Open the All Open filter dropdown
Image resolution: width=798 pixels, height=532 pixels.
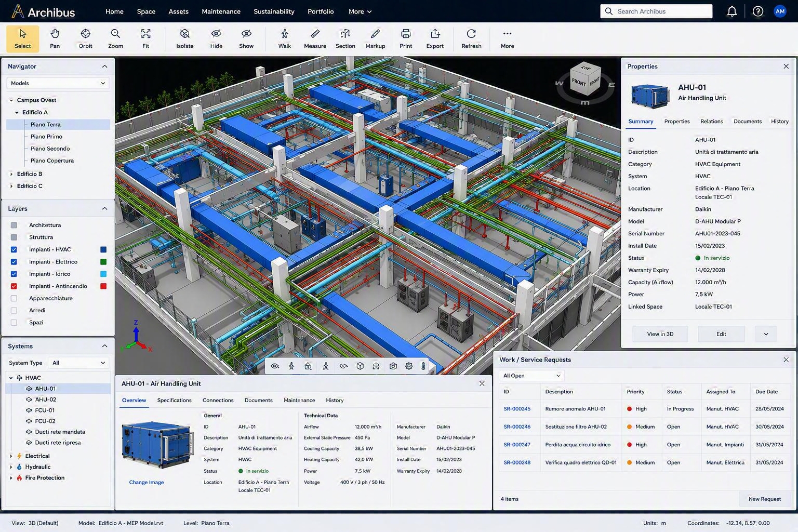tap(531, 376)
